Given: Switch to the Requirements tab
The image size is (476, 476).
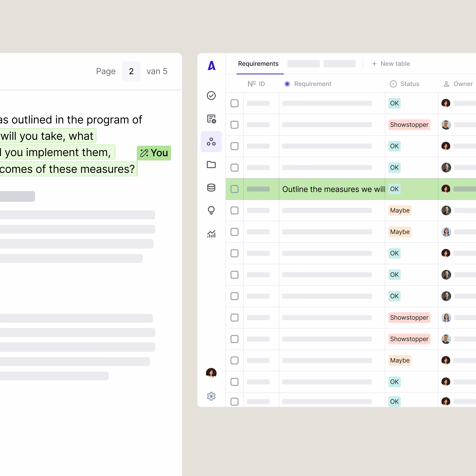Looking at the screenshot, I should [x=258, y=64].
